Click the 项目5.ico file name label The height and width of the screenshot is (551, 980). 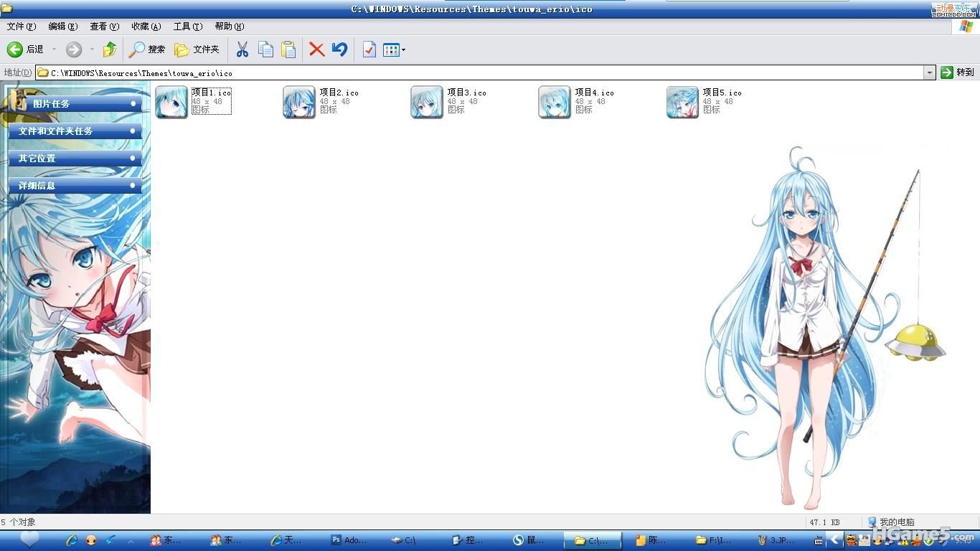pos(722,93)
